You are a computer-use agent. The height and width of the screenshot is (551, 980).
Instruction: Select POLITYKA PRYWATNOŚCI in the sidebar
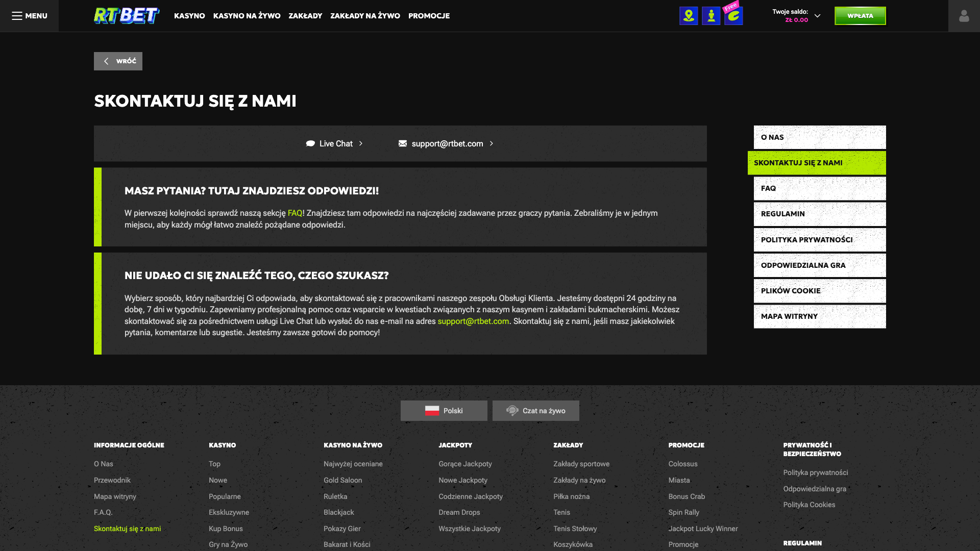[820, 240]
